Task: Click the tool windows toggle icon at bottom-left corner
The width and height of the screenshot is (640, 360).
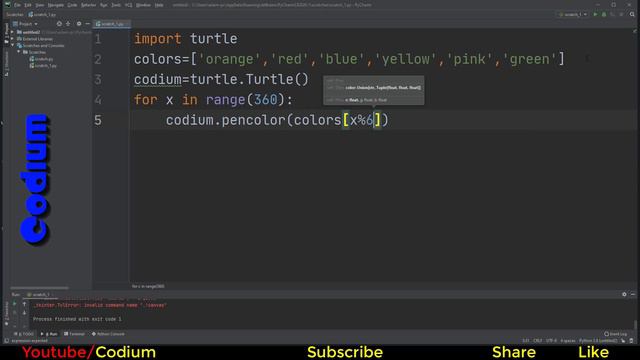Action: (x=6, y=340)
